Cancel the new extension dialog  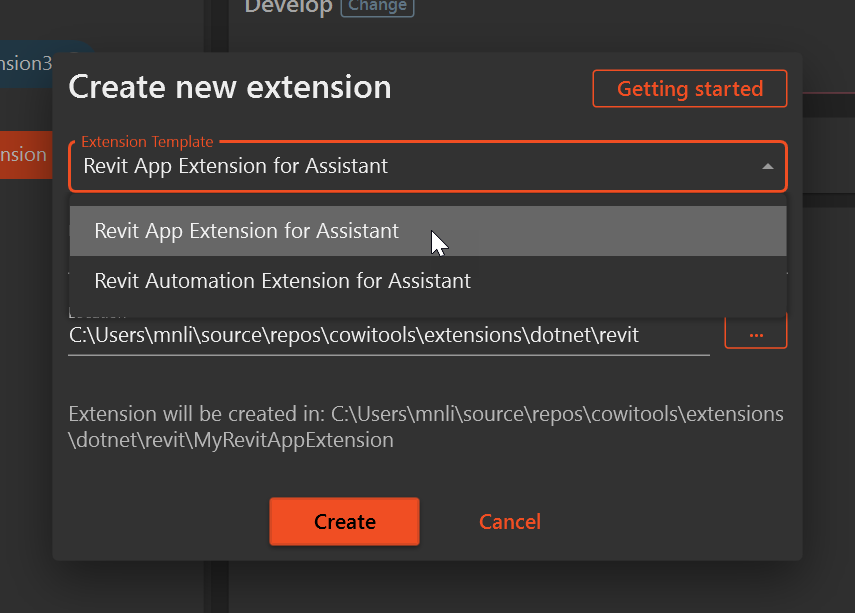click(510, 521)
